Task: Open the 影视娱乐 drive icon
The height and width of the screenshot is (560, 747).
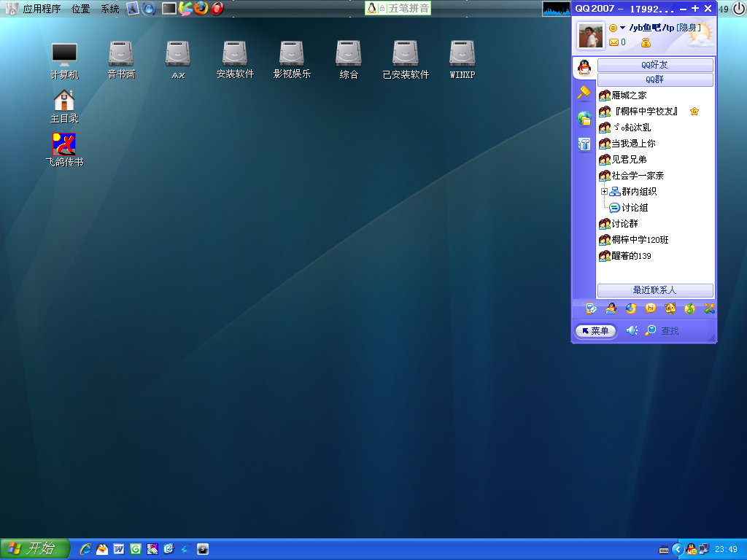Action: click(292, 60)
